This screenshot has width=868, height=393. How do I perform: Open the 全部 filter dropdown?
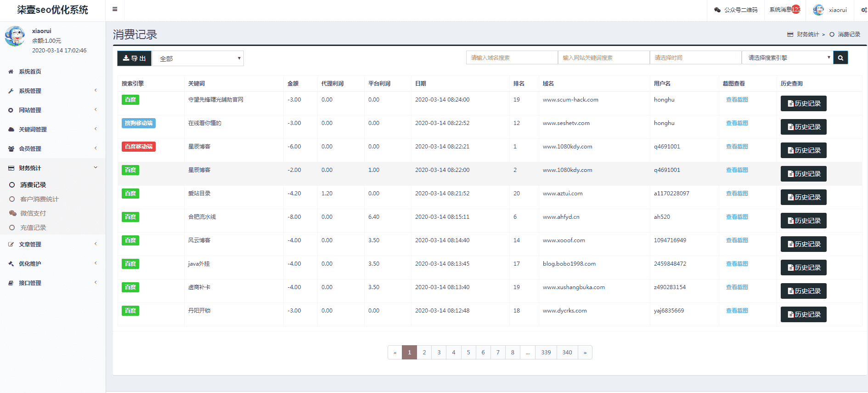click(198, 58)
